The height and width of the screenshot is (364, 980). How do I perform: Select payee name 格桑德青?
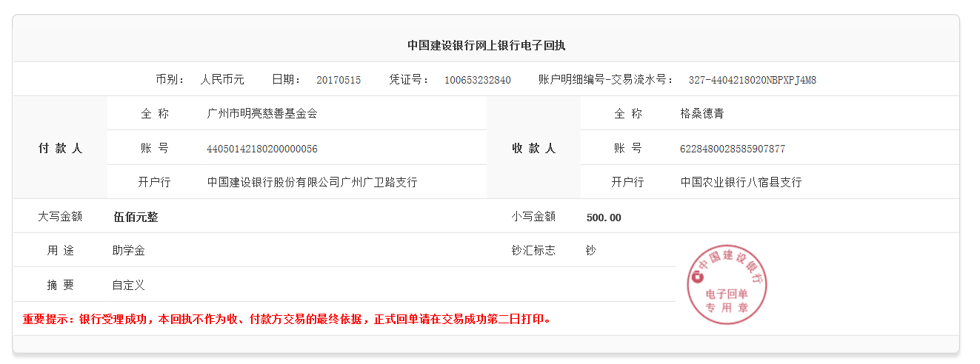coord(702,114)
